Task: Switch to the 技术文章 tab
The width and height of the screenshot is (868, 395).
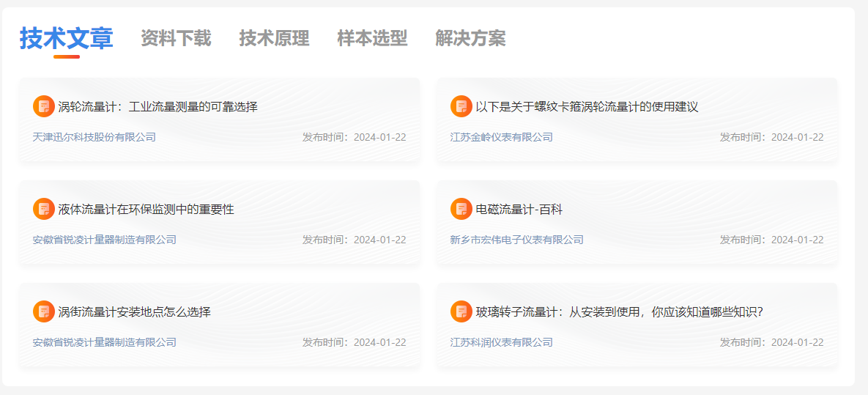Action: (67, 38)
